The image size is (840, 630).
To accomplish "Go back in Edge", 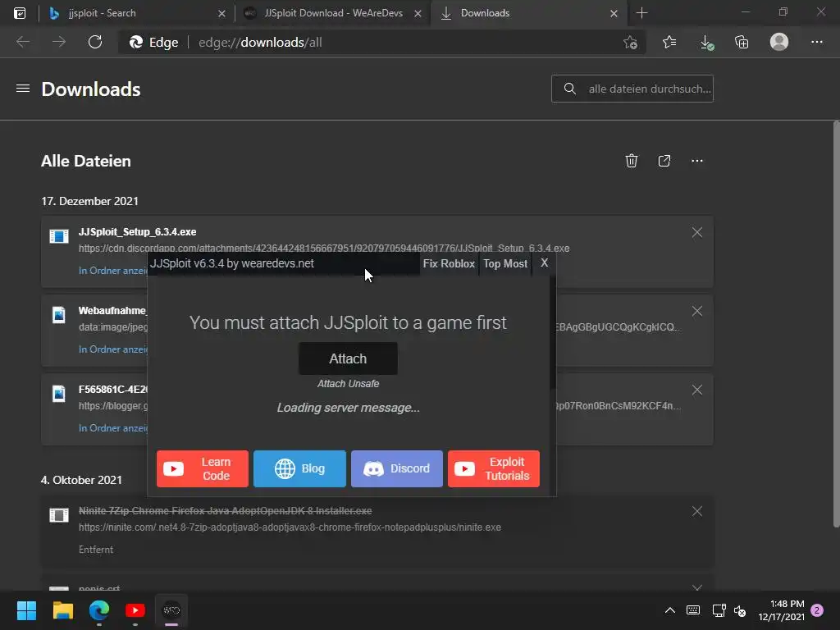I will [x=22, y=42].
